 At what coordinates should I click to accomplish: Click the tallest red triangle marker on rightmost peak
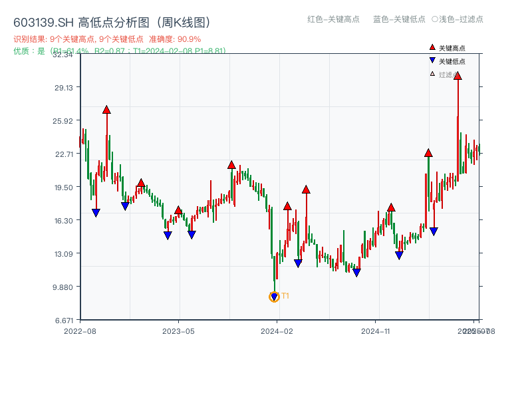tap(457, 76)
